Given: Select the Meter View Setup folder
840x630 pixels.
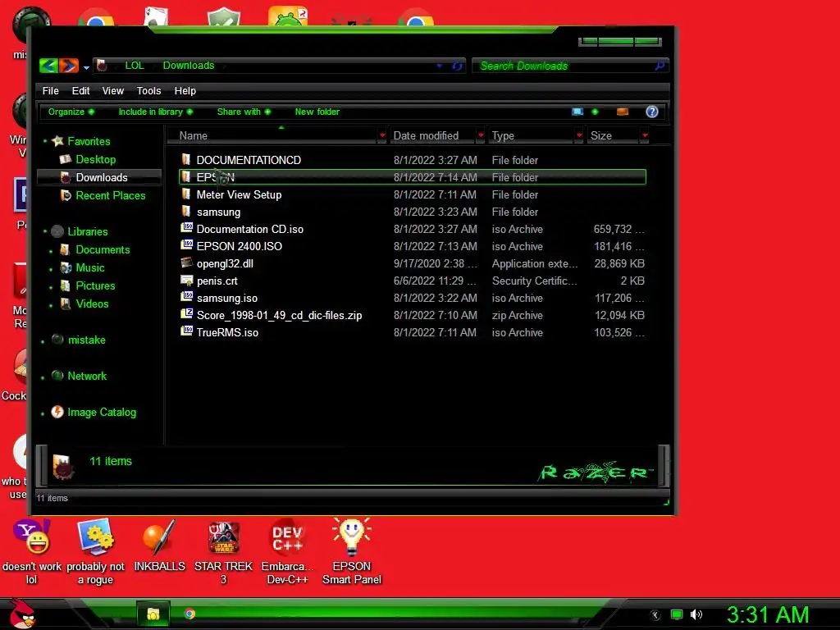Looking at the screenshot, I should (239, 194).
